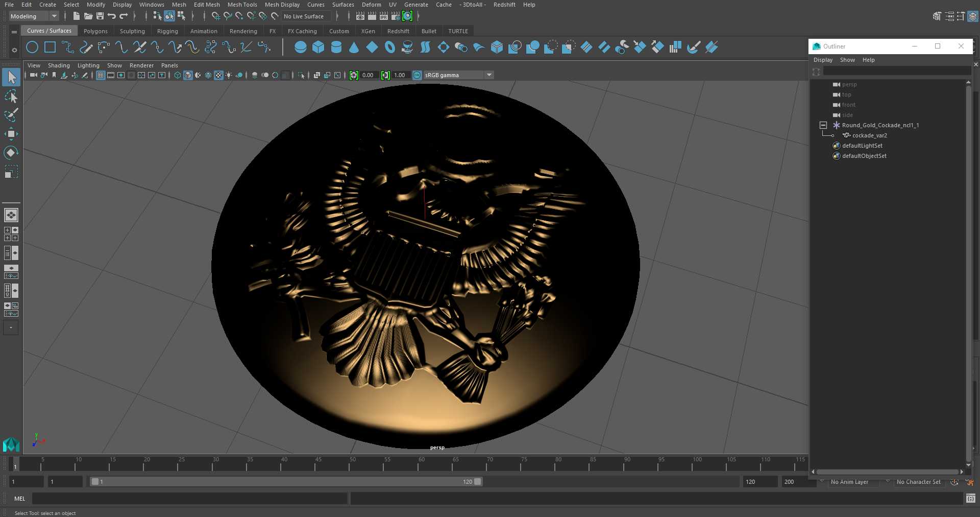Create a NURBS Cylinder primitive
Viewport: 980px width, 517px height.
pos(336,48)
